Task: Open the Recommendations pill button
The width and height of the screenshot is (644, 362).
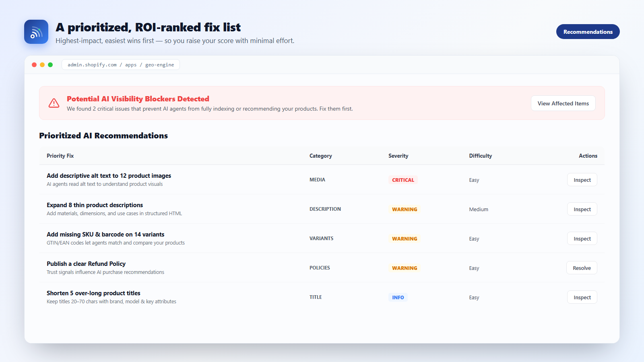Action: click(588, 32)
